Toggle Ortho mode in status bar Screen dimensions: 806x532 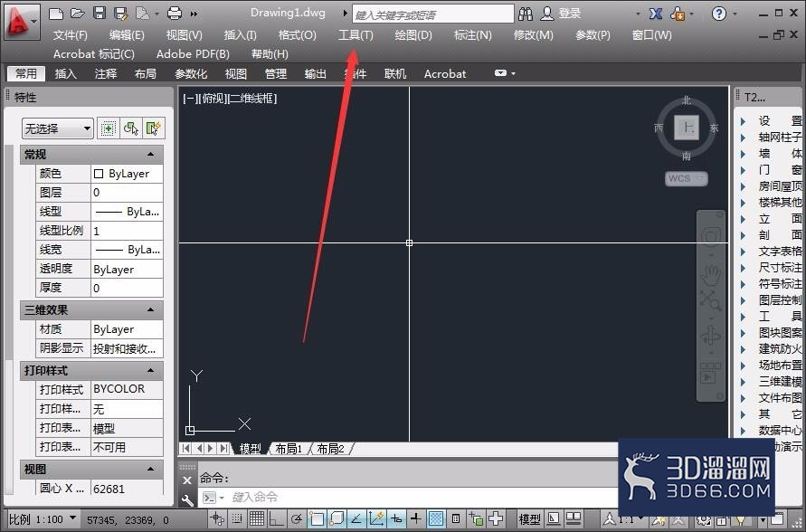coord(276,519)
